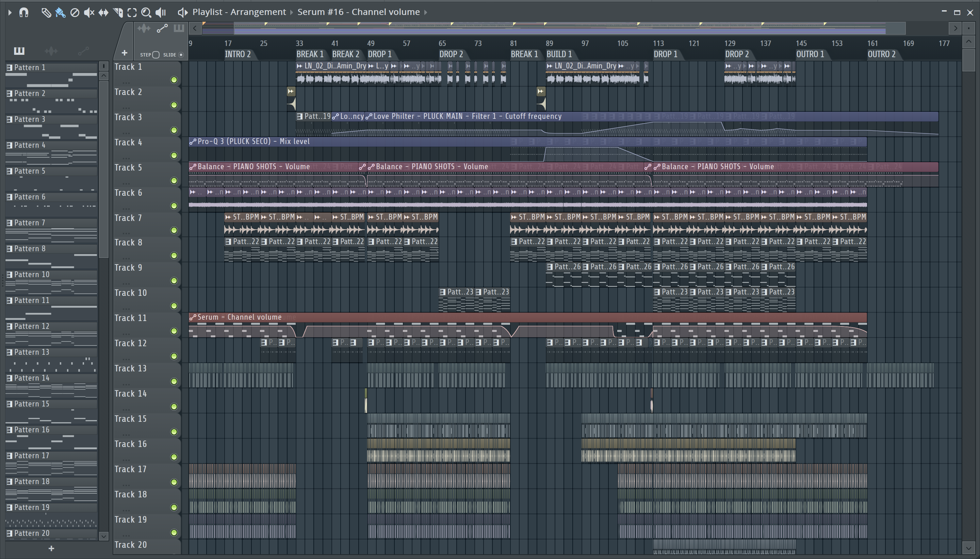Jump to INTRO 2 marker
980x559 pixels.
(238, 54)
